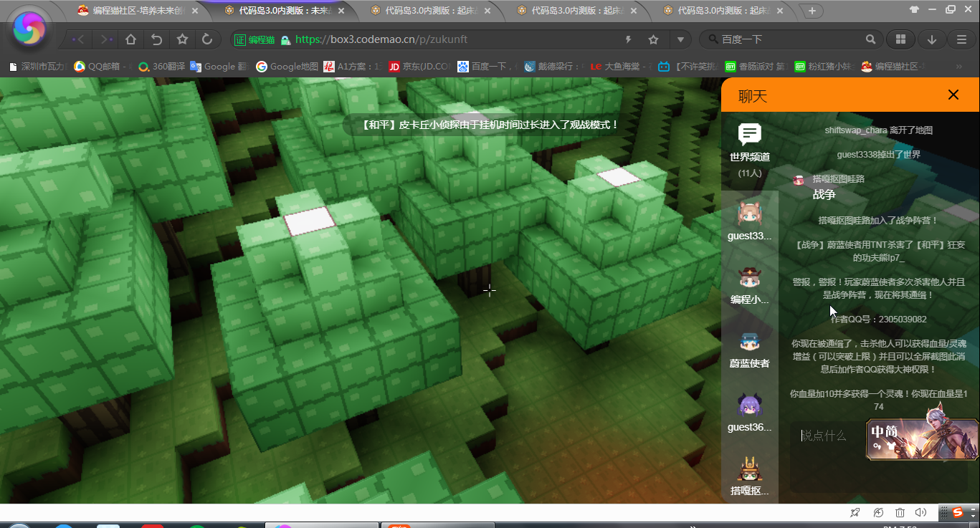
Task: Select player guest33 avatar in chat list
Action: coord(750,214)
